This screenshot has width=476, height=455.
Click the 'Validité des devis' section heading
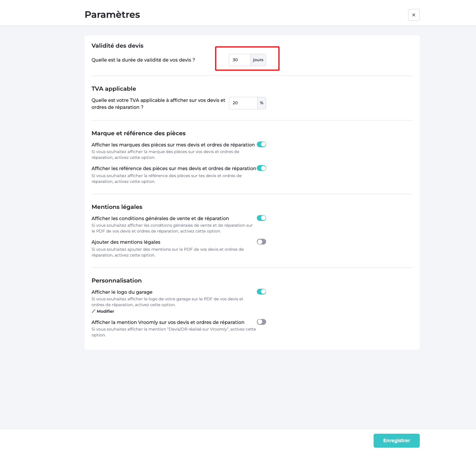point(118,46)
